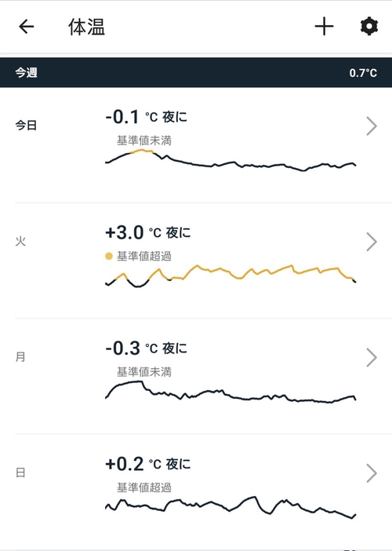
Task: Open Tuesday's orange temperature graph
Action: [x=230, y=276]
